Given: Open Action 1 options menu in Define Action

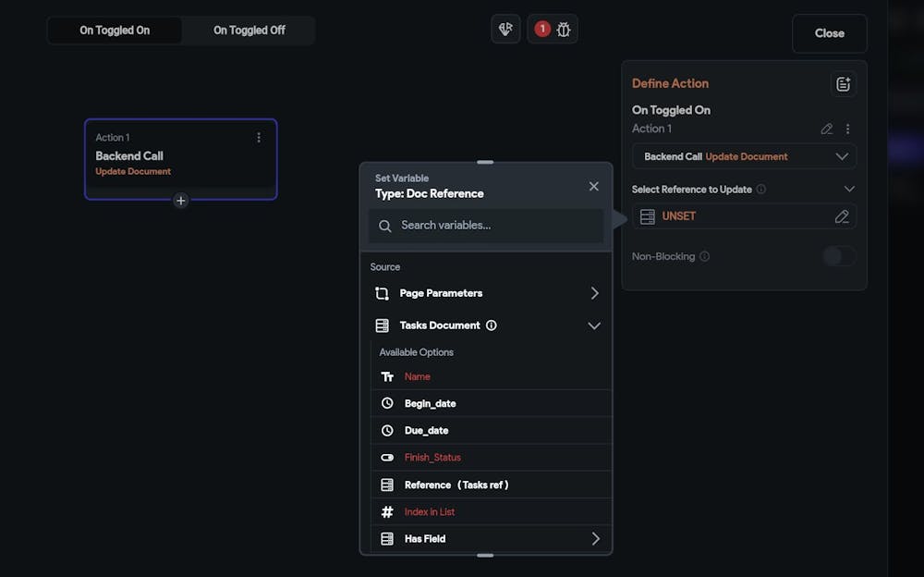Looking at the screenshot, I should point(848,129).
